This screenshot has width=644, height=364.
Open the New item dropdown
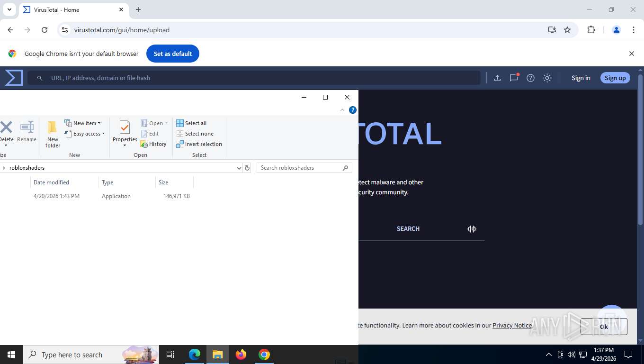click(x=82, y=123)
